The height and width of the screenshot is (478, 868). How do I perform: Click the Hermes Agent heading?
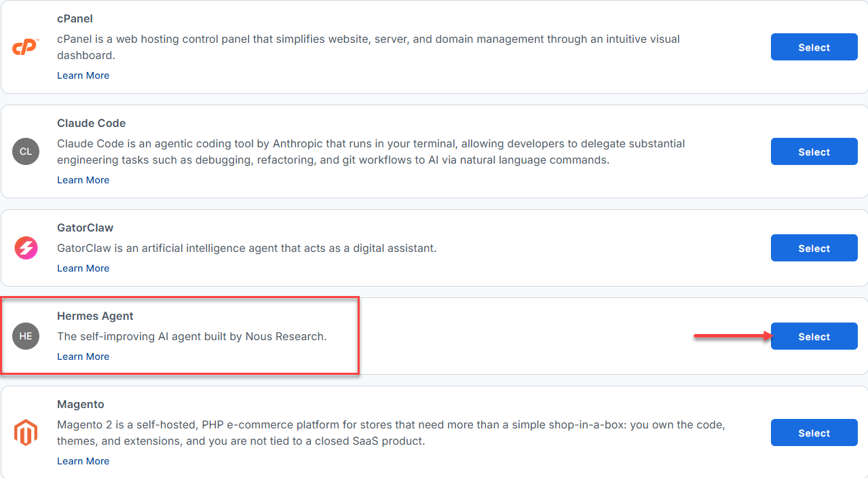(x=95, y=316)
